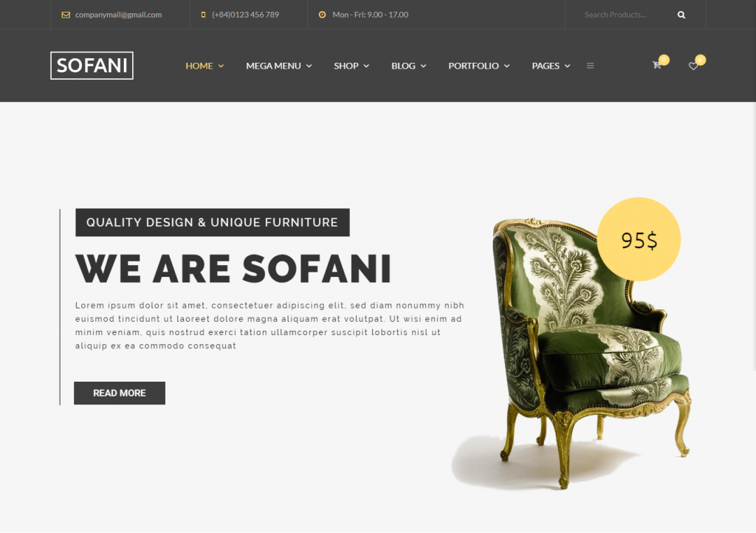Screen dimensions: 756x533
Task: Expand the HOME dropdown menu
Action: pyautogui.click(x=205, y=66)
